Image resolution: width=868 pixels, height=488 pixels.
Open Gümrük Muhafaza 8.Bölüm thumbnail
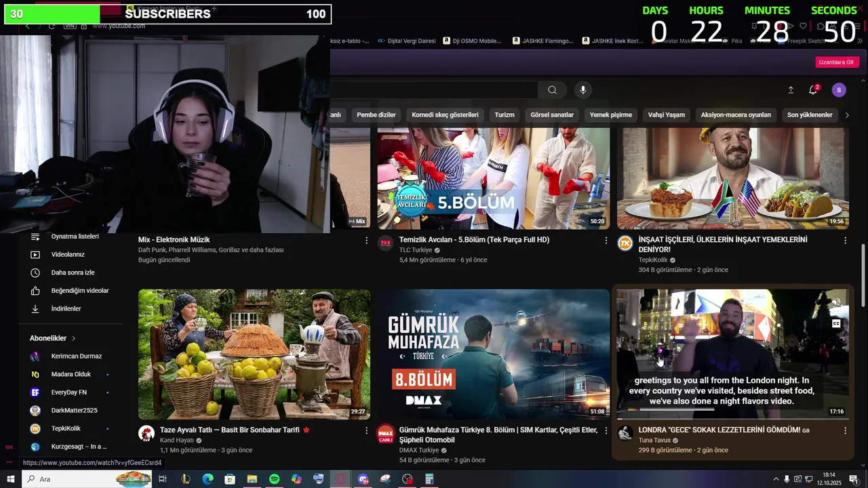(x=494, y=354)
